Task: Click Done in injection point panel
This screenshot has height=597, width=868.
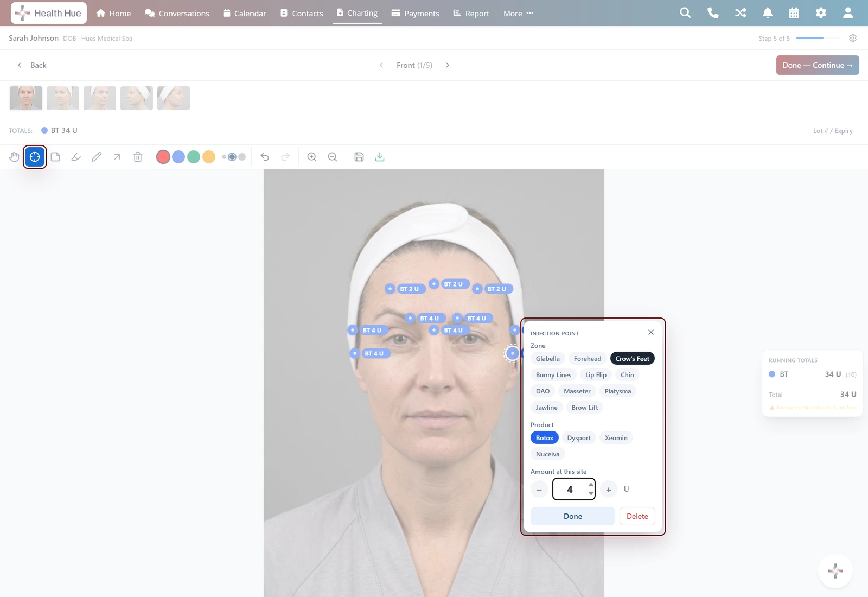Action: pos(573,516)
